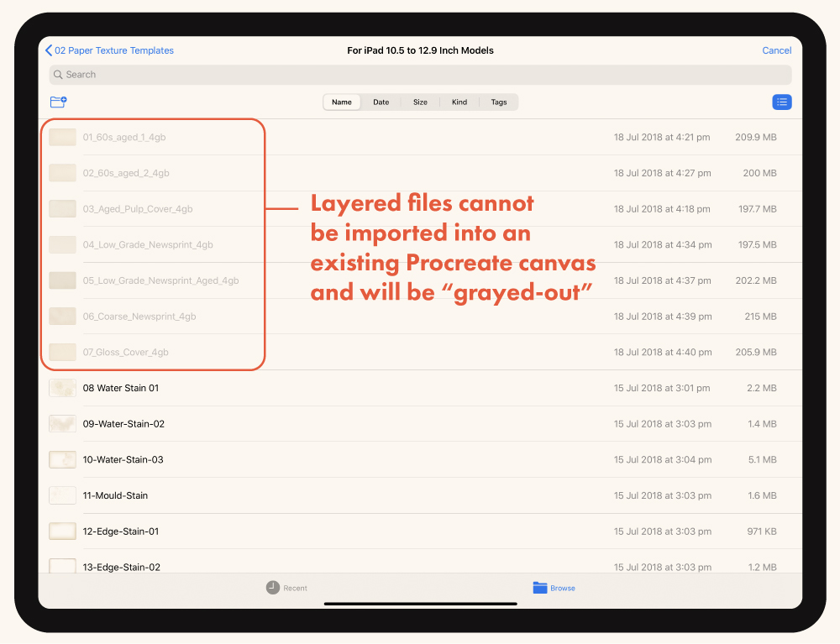Choose the 10-Water-Stain-03 thumbnail
Image resolution: width=840 pixels, height=644 pixels.
pos(62,459)
